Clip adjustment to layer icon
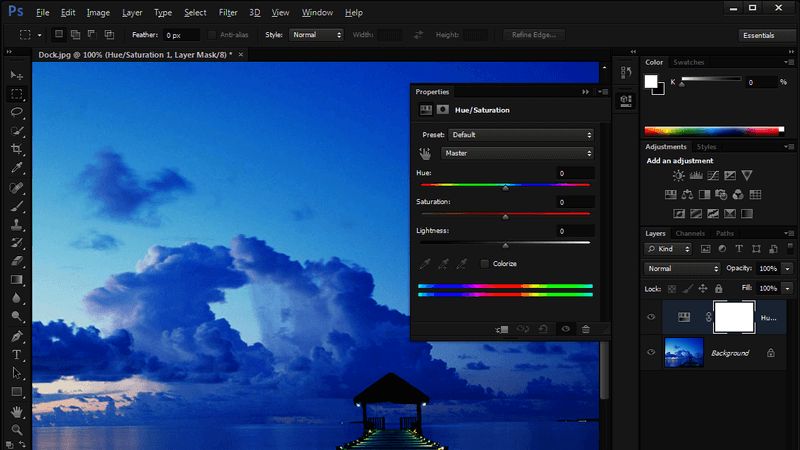The width and height of the screenshot is (800, 450). pos(502,329)
